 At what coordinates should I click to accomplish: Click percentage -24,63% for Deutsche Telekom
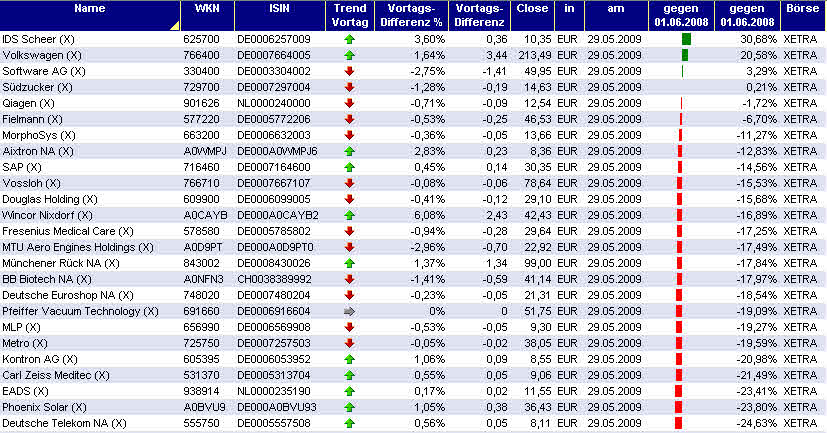click(757, 423)
